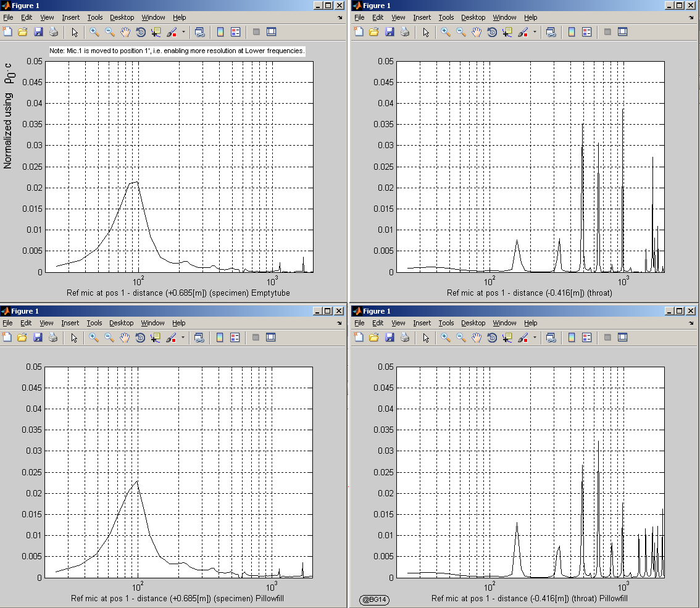This screenshot has width=700, height=608.
Task: Open Insert menu in Emptytube window
Action: (x=70, y=17)
